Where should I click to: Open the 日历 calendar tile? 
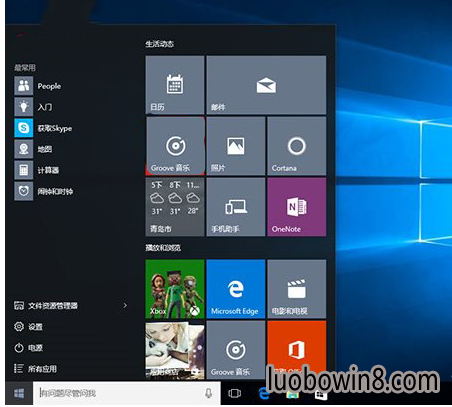[x=175, y=85]
